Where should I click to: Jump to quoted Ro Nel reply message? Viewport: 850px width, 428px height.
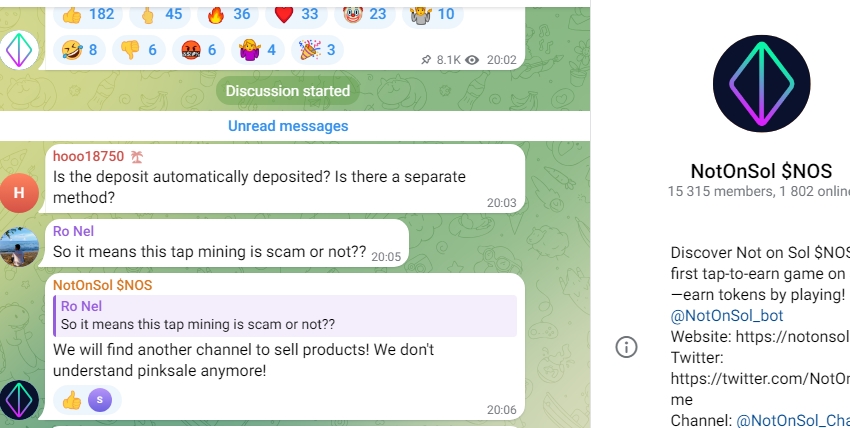point(285,315)
